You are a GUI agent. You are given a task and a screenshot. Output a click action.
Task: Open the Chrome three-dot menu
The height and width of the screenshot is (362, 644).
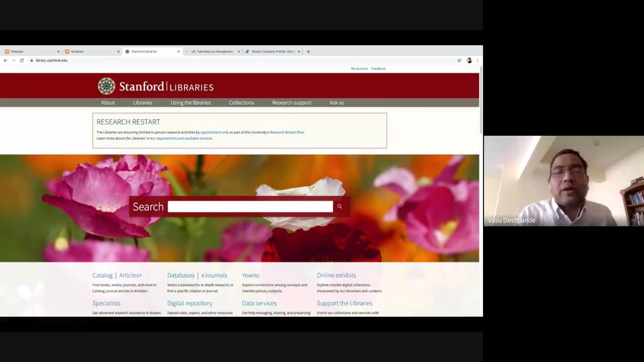[x=477, y=60]
